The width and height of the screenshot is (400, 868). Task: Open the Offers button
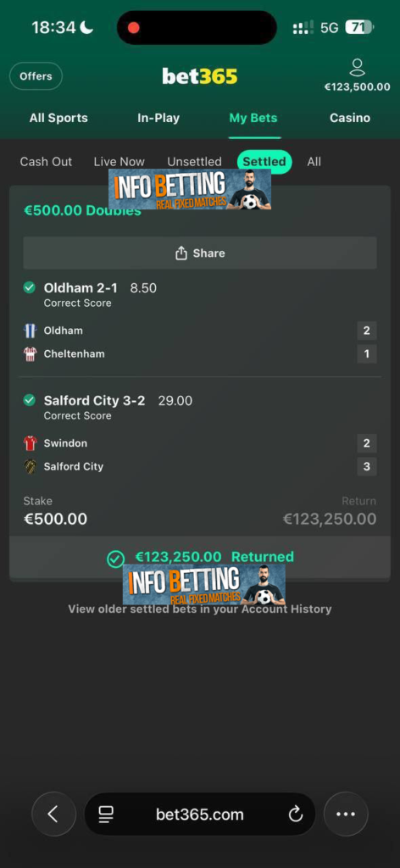click(x=36, y=76)
